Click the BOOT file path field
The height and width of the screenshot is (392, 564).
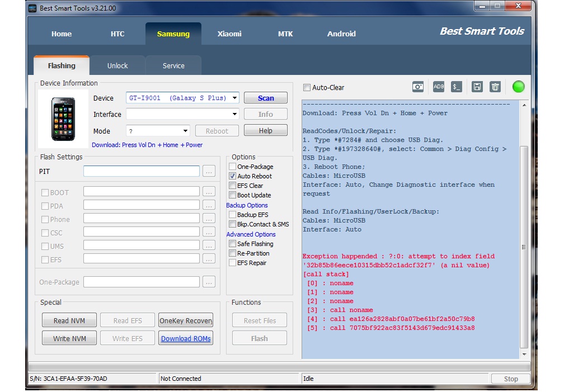[142, 192]
